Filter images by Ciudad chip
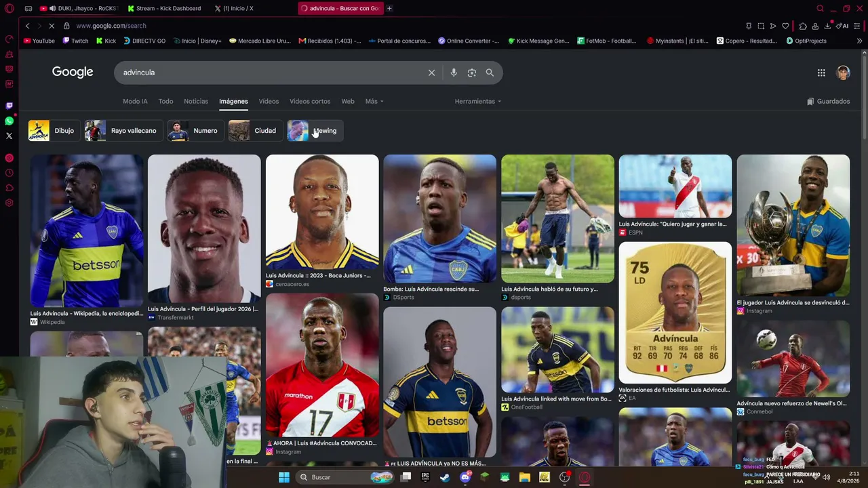The image size is (868, 488). (x=255, y=131)
